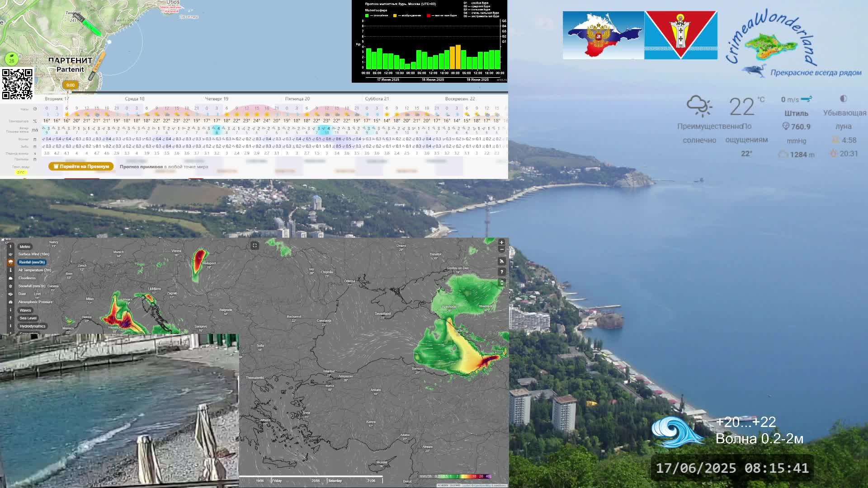Click the Перейти на Премиум button
Image resolution: width=868 pixels, height=488 pixels.
click(81, 166)
